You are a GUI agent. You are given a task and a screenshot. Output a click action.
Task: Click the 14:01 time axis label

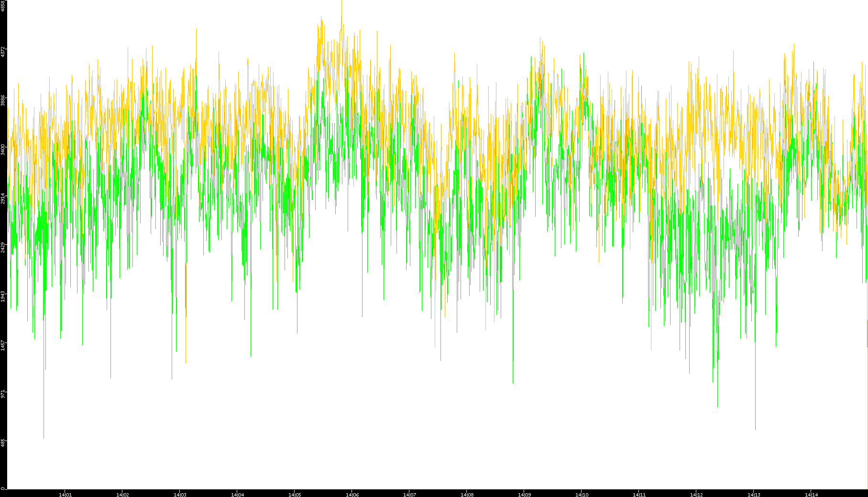[65, 495]
